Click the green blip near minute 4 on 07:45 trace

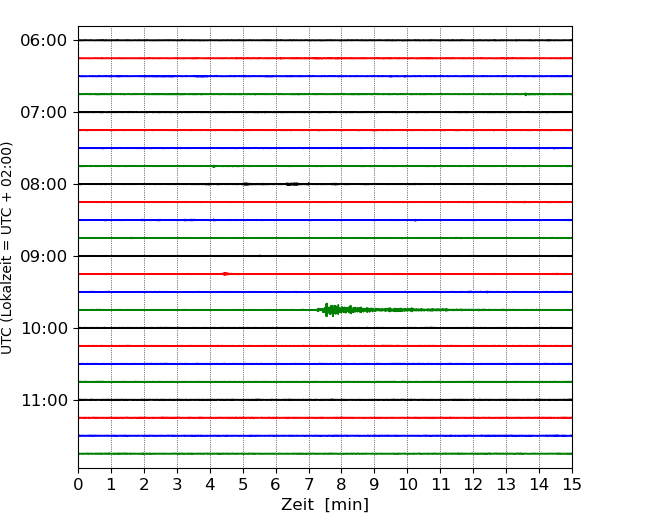point(213,166)
